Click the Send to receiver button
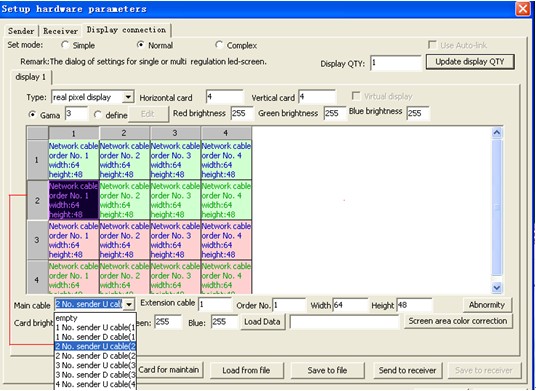536x391 pixels. (407, 370)
